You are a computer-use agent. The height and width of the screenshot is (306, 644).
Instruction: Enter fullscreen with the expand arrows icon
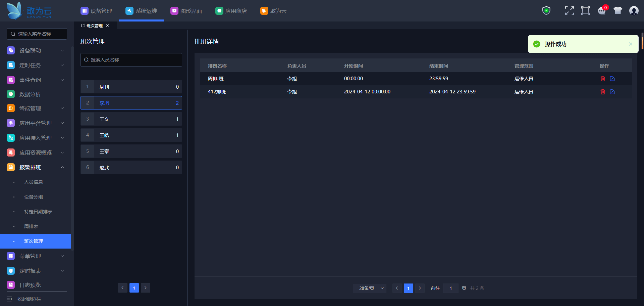pos(569,11)
